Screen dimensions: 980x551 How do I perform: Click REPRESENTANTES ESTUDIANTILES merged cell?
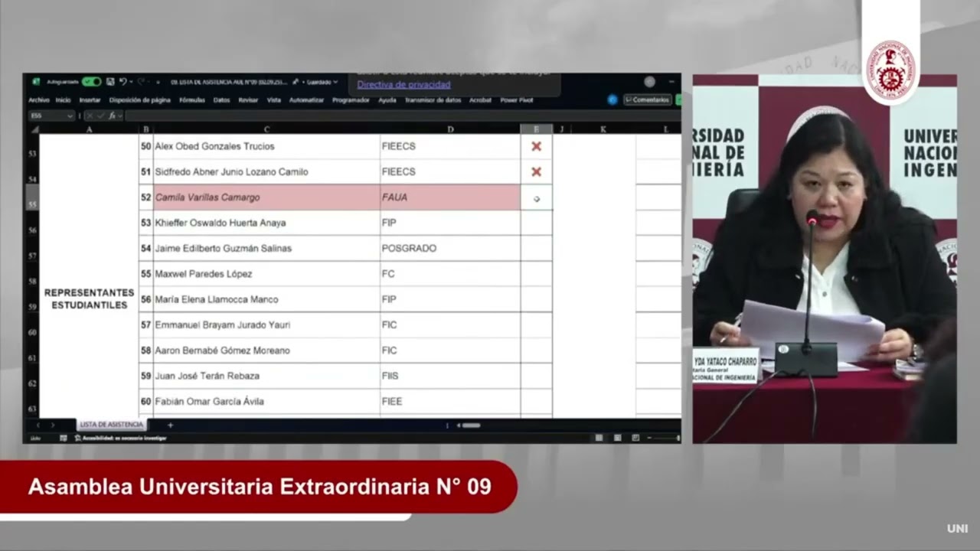(89, 298)
